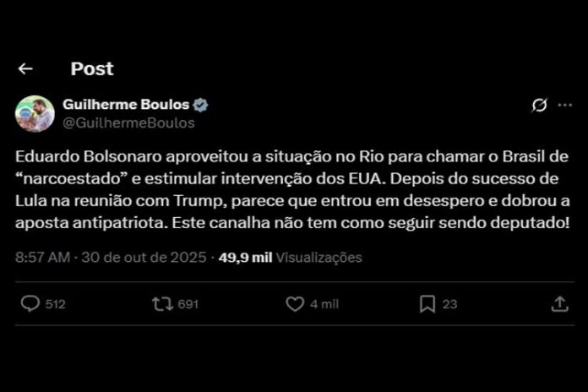Click the 4 mil likes count
Viewport: 588px width, 392px height.
(x=323, y=304)
